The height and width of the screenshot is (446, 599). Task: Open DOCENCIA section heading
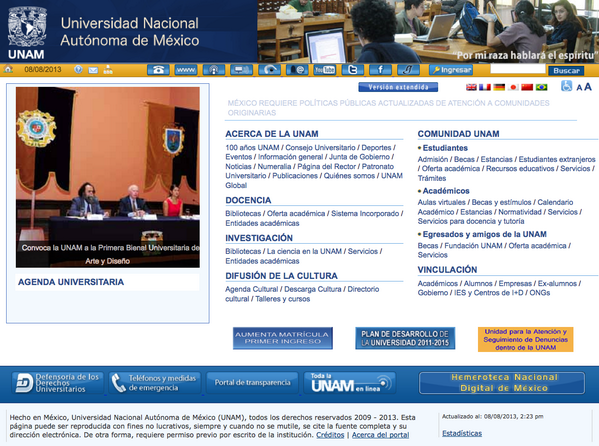click(x=248, y=200)
